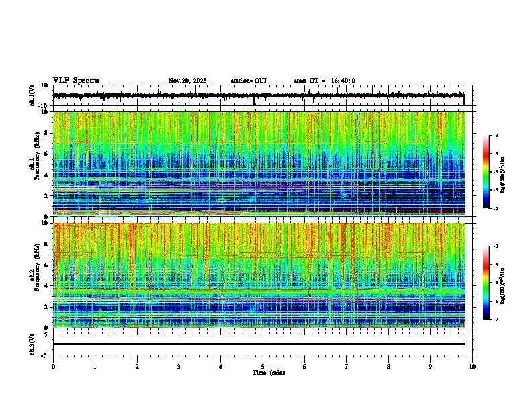
Task: Click the "ch.3(V)" axis label
Action: (32, 345)
